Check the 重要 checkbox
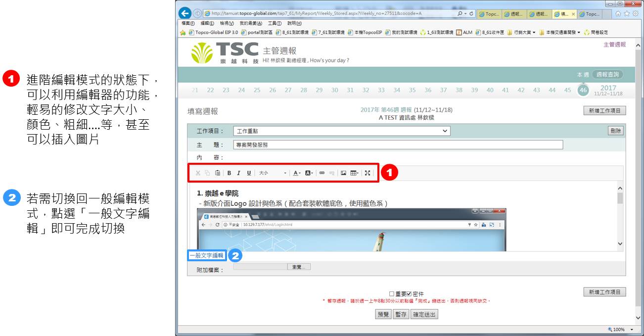The height and width of the screenshot is (336, 644). (392, 294)
